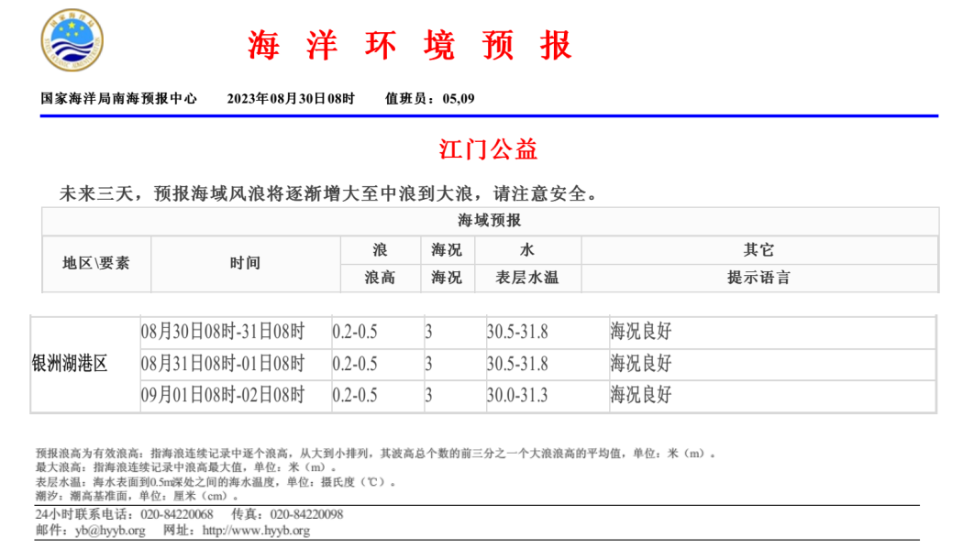Select the 海洋环境预报 main title
974x560 pixels.
[409, 46]
